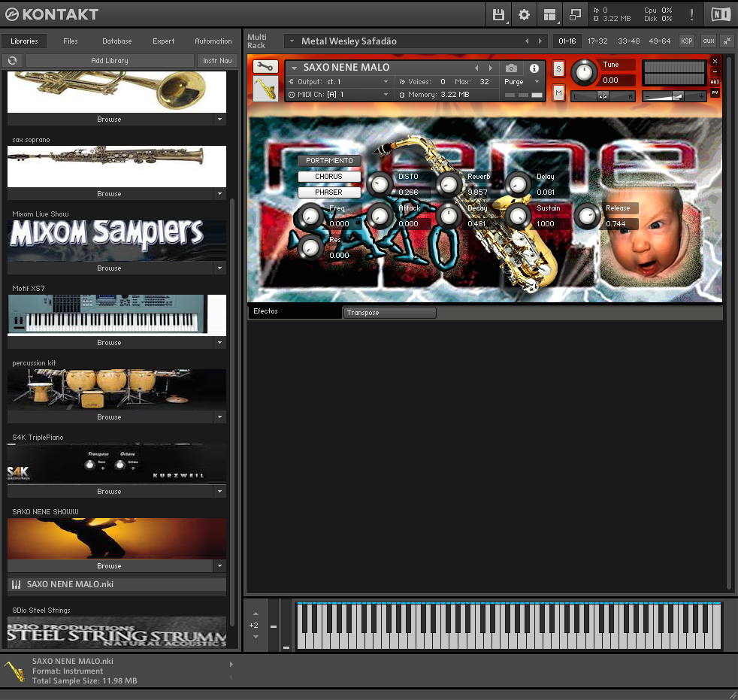Open SAXO NENE MALO.nki in library list
Screen dimensions: 738x700
pyautogui.click(x=116, y=585)
